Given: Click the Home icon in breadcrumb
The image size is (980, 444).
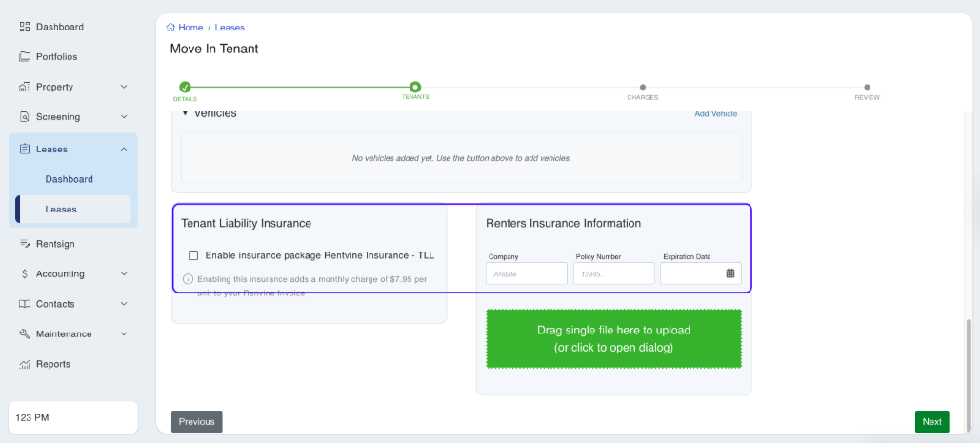Looking at the screenshot, I should click(x=170, y=28).
